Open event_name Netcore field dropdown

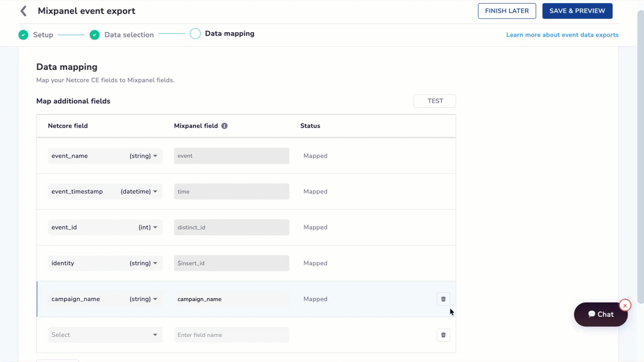tap(105, 156)
